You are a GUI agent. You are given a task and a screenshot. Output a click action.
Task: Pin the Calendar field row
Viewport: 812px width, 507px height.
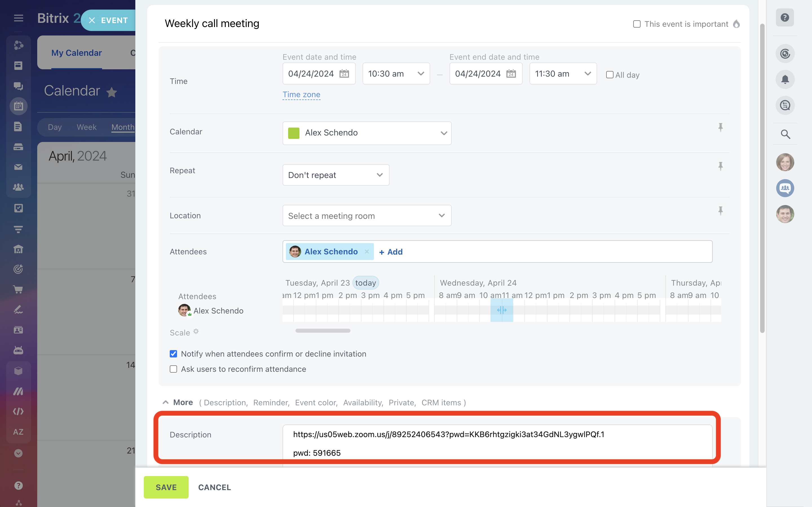click(720, 127)
